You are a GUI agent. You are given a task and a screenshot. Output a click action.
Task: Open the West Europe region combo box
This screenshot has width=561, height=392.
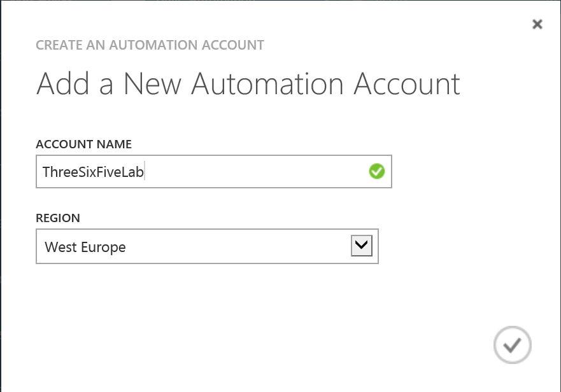click(x=207, y=246)
